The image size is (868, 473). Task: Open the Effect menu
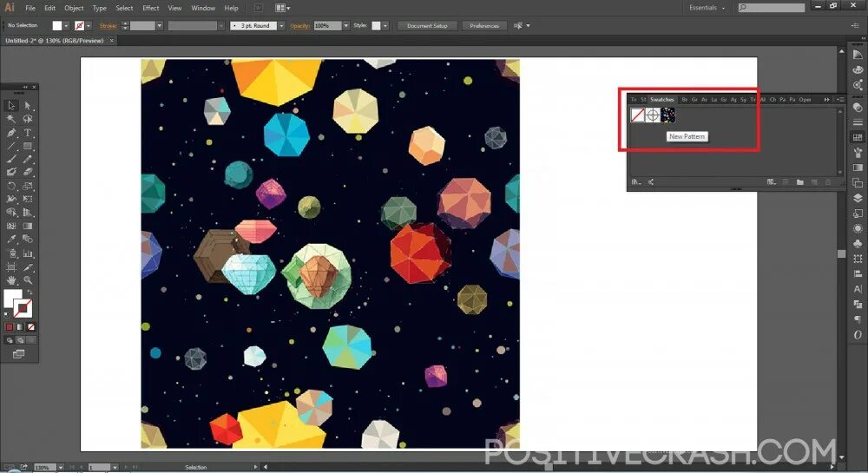(150, 8)
